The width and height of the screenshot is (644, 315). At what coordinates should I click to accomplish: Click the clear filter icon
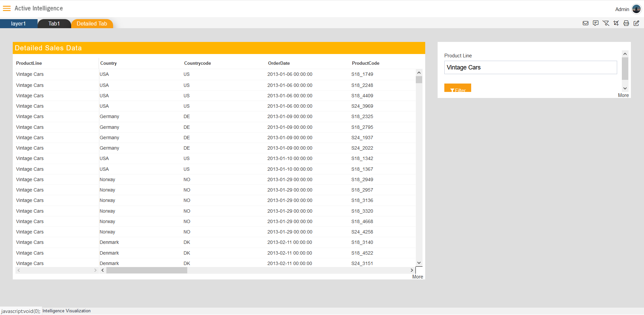(x=606, y=23)
